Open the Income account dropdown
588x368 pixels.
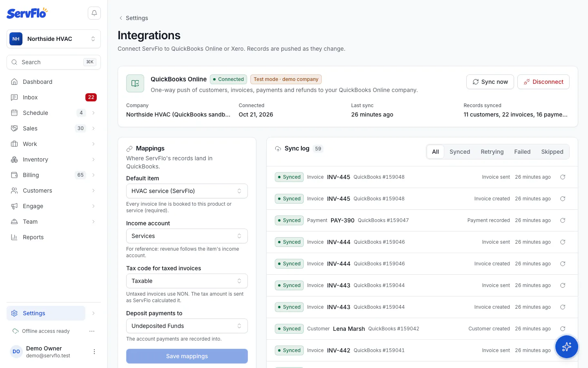coord(187,236)
